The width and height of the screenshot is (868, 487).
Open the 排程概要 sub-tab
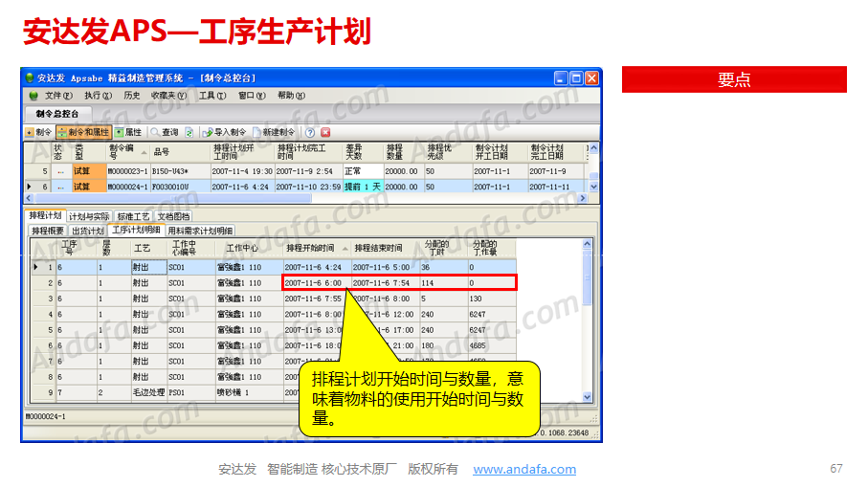point(47,231)
